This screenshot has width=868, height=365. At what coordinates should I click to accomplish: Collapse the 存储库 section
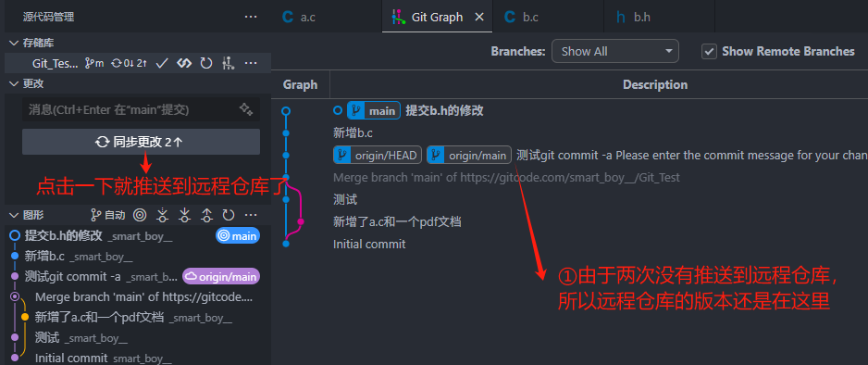click(15, 44)
